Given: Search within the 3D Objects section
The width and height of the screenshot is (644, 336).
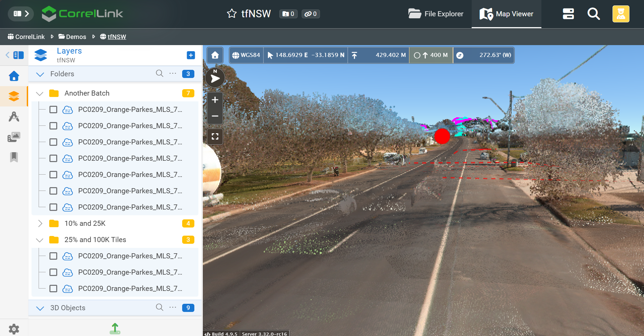Looking at the screenshot, I should (159, 307).
